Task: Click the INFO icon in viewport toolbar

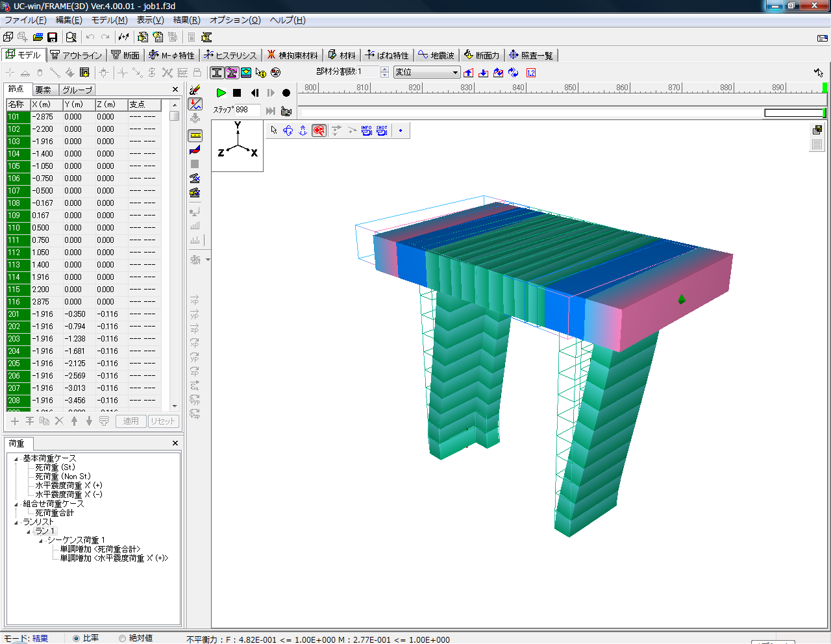Action: (x=367, y=130)
